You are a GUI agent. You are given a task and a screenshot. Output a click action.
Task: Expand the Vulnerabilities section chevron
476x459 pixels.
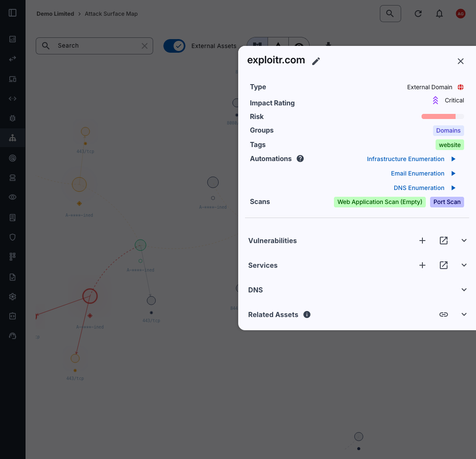(x=464, y=241)
